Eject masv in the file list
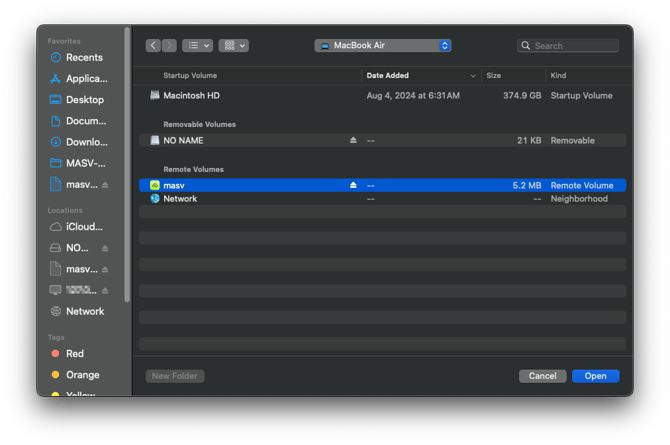Screen dimensions: 670x445 coord(353,185)
